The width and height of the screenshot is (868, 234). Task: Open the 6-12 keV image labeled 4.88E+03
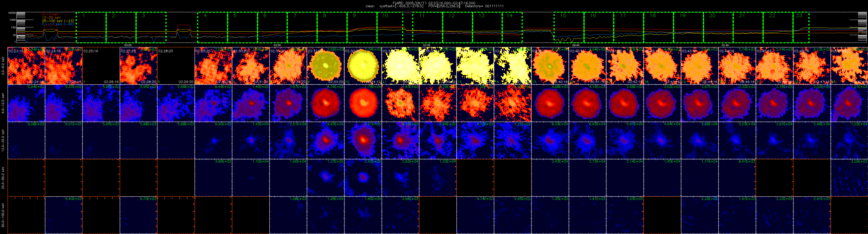[550, 103]
